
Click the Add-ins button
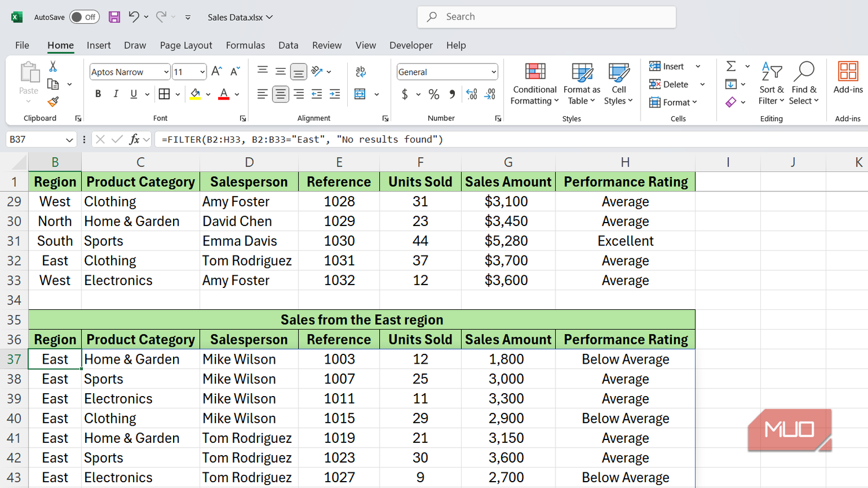(848, 77)
